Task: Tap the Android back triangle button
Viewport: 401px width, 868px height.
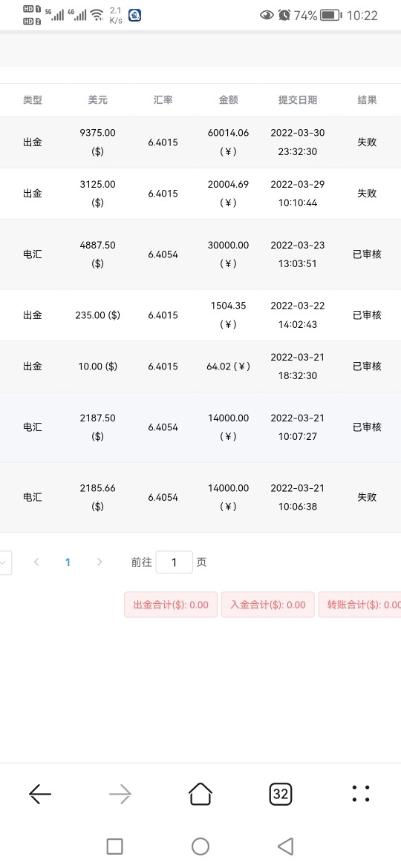Action: (285, 846)
